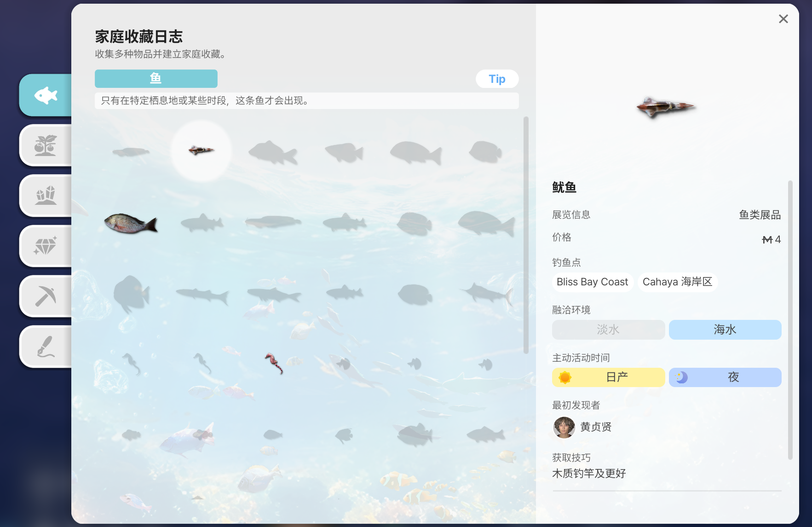Click discoverer 黄贞贤's avatar
This screenshot has width=812, height=527.
click(564, 428)
